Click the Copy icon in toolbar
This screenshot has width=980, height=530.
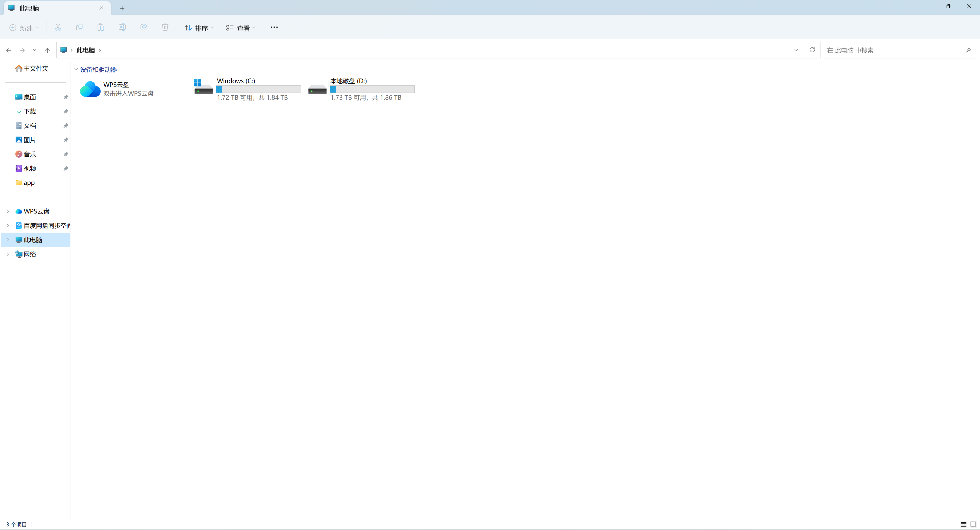tap(79, 27)
